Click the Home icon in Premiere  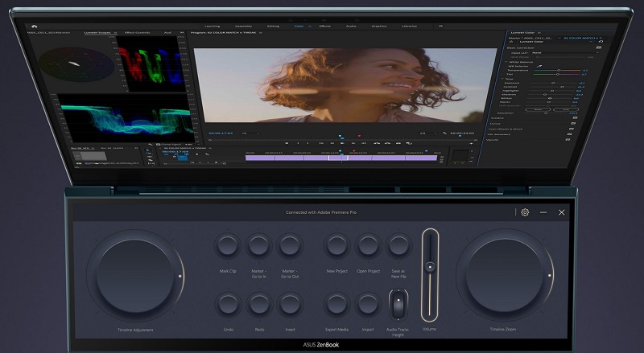pyautogui.click(x=34, y=27)
